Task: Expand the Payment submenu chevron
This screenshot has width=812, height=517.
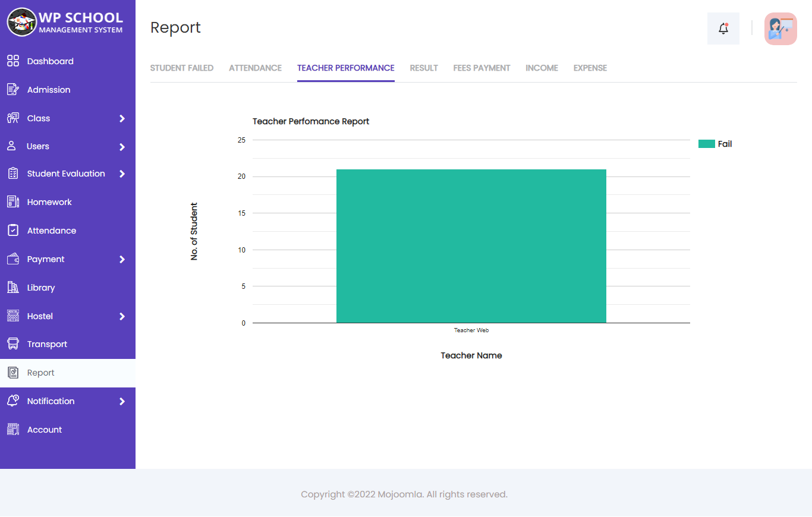Action: tap(122, 259)
